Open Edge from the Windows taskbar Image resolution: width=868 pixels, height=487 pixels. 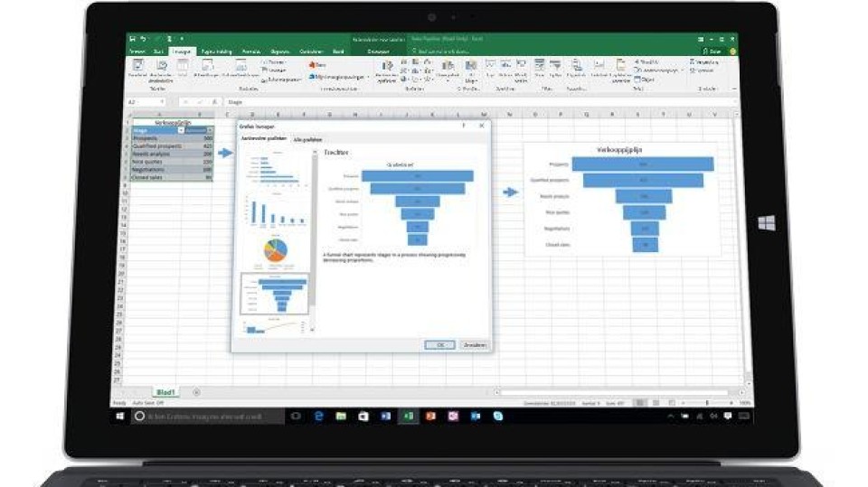point(319,417)
